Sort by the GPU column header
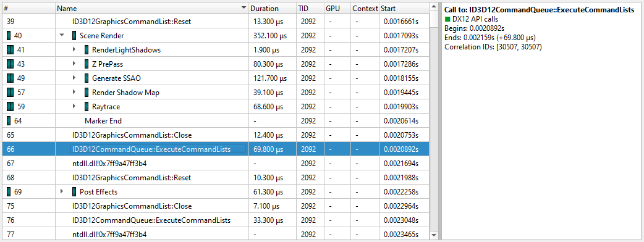The image size is (644, 242). [337, 8]
